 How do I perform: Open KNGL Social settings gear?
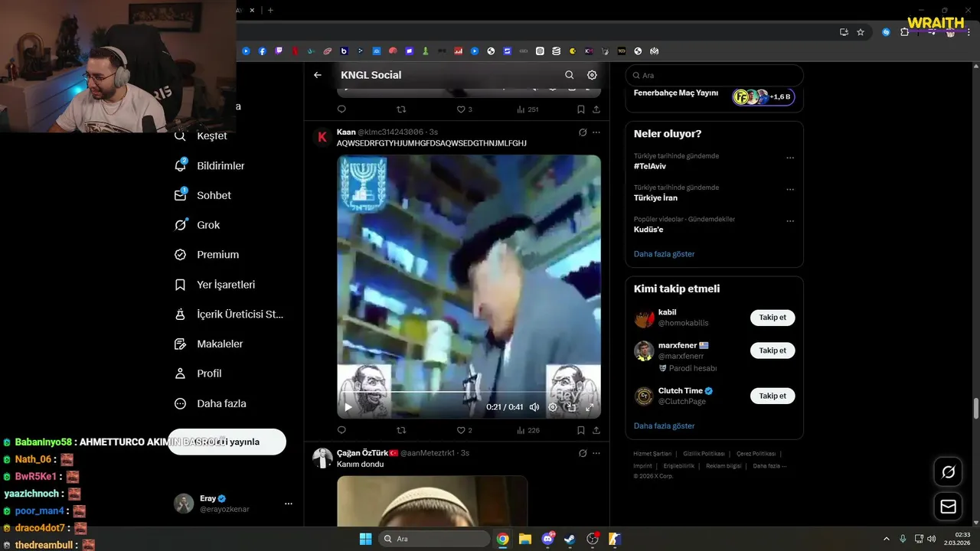coord(592,75)
